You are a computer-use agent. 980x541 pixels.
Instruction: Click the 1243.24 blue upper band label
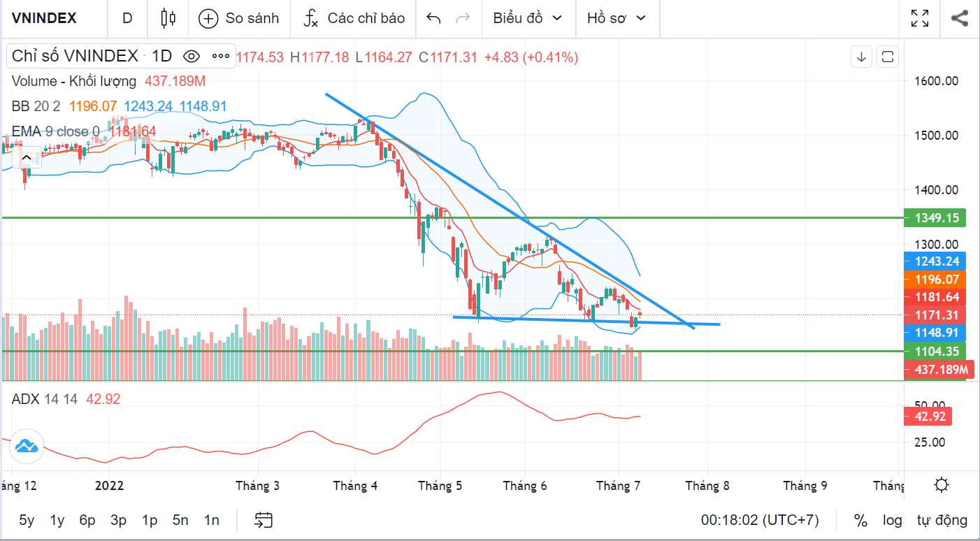tap(935, 261)
